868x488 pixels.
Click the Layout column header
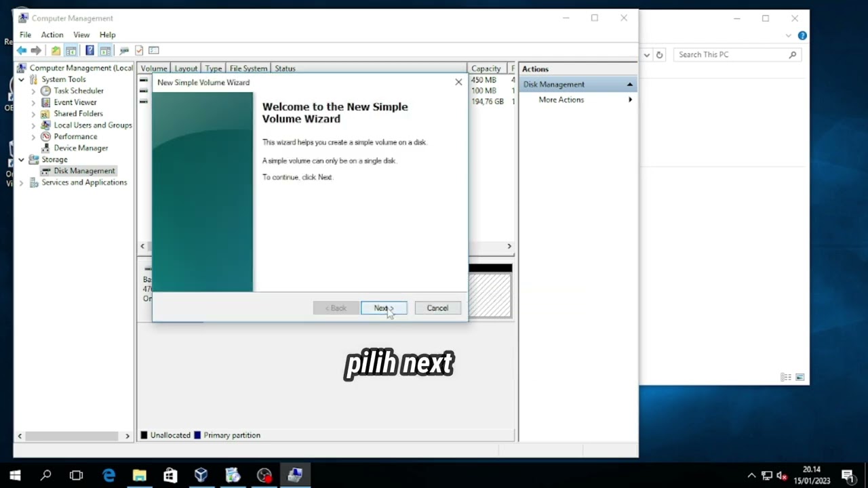point(186,68)
